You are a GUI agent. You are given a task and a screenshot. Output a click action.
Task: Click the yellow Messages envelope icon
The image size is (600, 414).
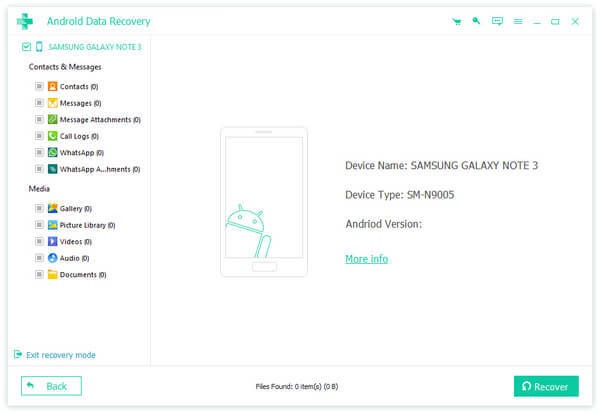tap(52, 103)
